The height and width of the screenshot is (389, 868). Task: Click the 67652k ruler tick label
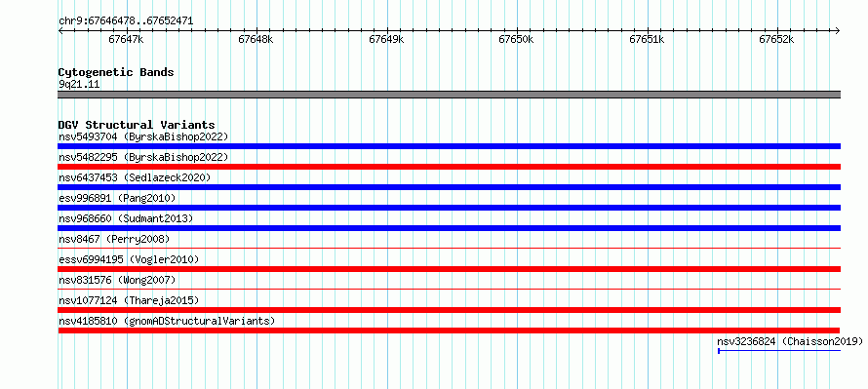(776, 39)
